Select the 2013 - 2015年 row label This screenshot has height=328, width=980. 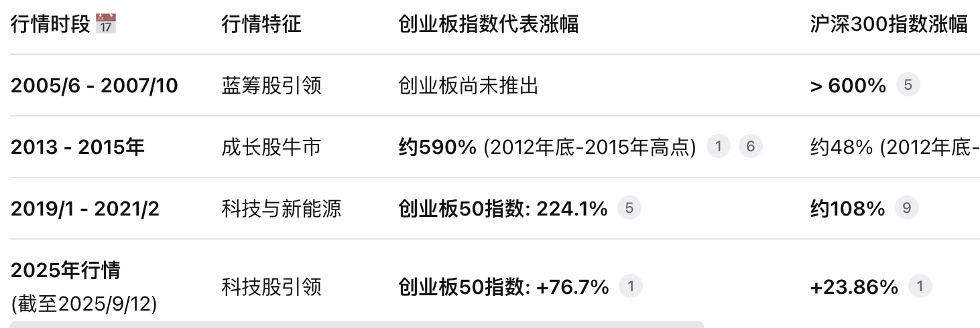(x=78, y=147)
